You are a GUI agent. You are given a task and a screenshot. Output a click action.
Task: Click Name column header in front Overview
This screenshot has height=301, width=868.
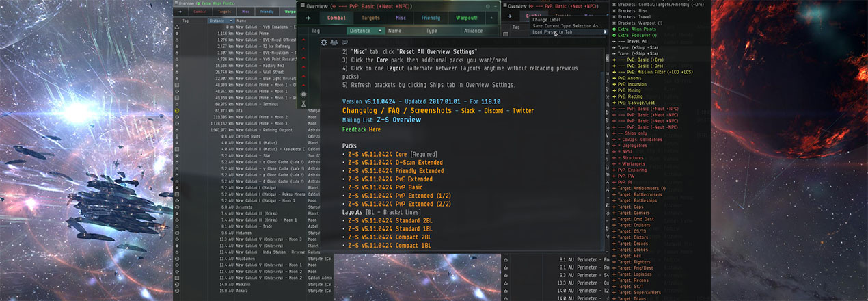pos(395,31)
